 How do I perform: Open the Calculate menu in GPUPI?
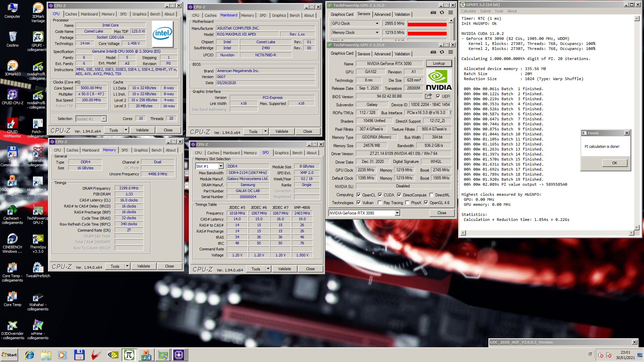click(x=468, y=11)
